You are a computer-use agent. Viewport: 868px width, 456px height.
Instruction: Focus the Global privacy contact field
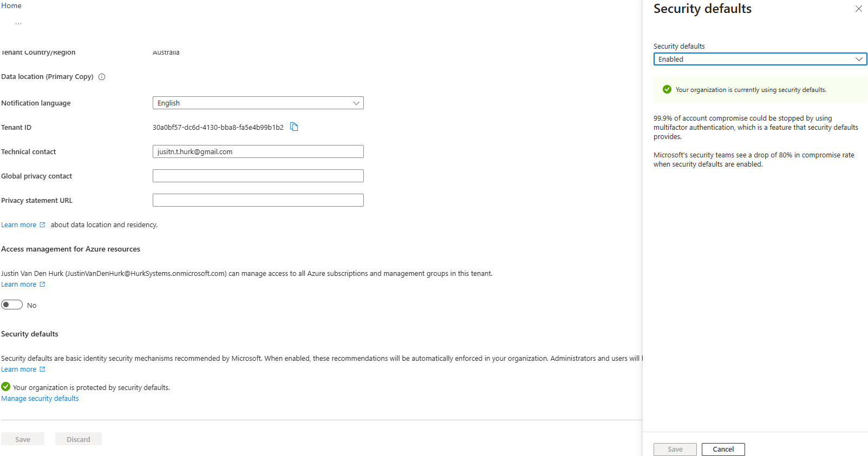(258, 176)
